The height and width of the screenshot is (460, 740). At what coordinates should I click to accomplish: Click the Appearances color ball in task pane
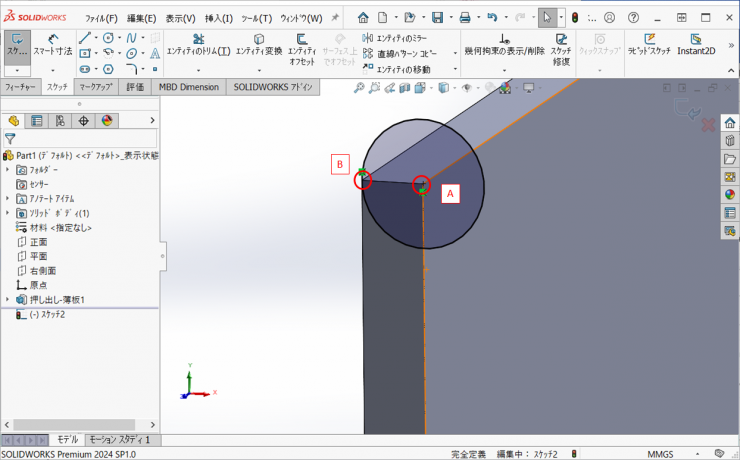pyautogui.click(x=730, y=195)
